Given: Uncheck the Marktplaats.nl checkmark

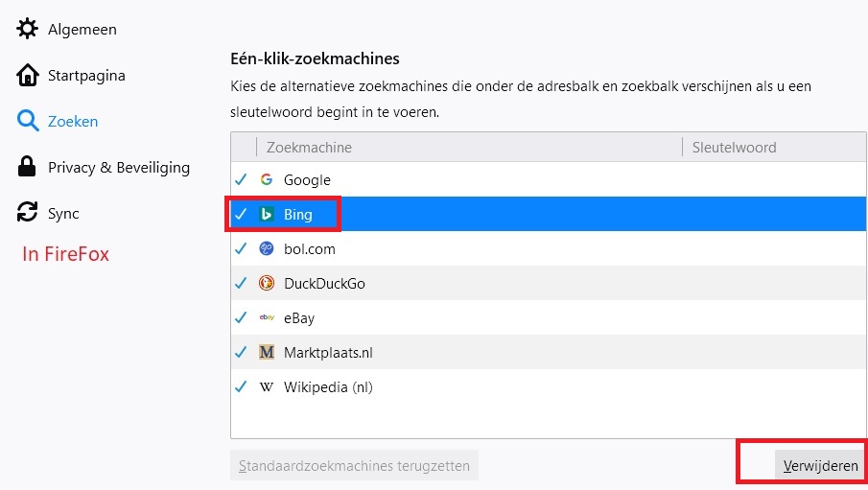Looking at the screenshot, I should (241, 352).
